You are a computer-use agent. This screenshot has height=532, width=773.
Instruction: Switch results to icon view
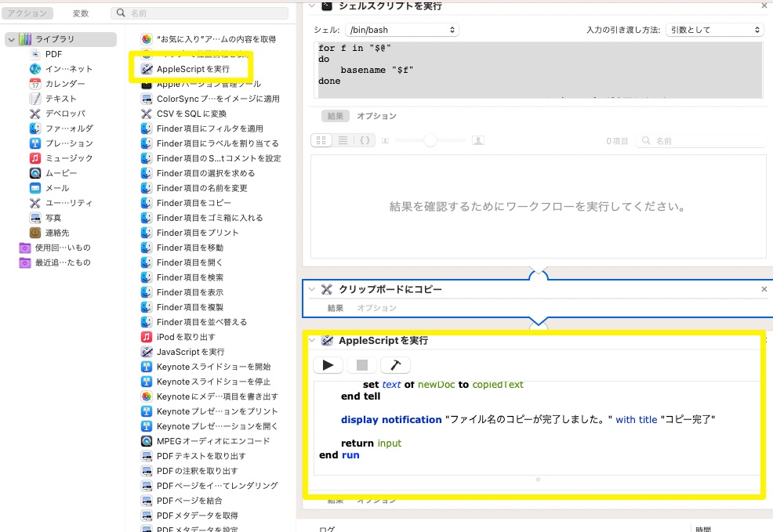pos(321,140)
